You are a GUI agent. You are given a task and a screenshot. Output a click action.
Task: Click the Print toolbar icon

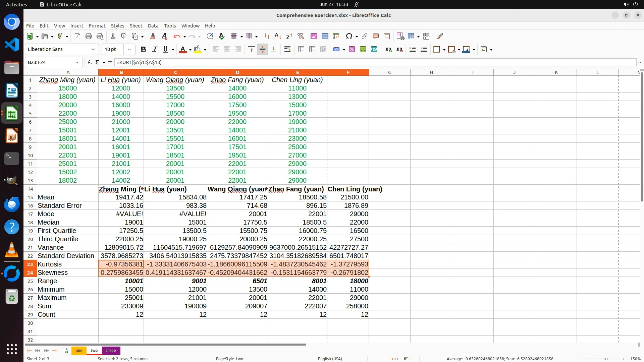coord(89,36)
